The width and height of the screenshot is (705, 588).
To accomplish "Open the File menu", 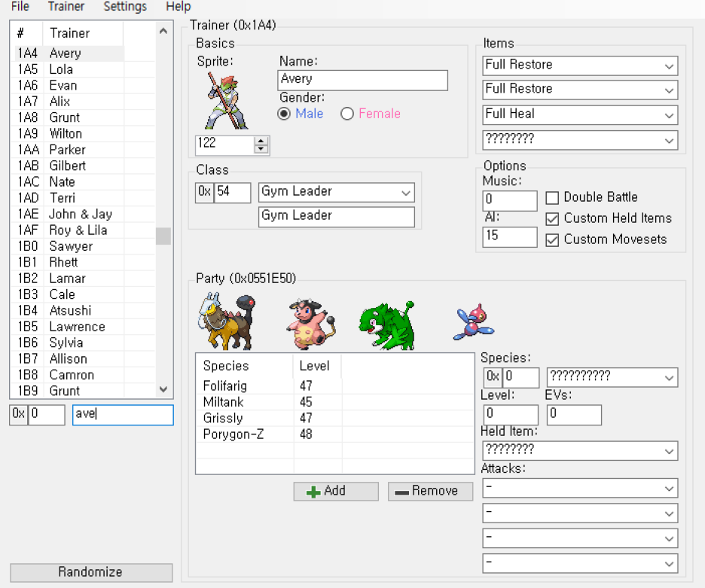I will pos(20,6).
